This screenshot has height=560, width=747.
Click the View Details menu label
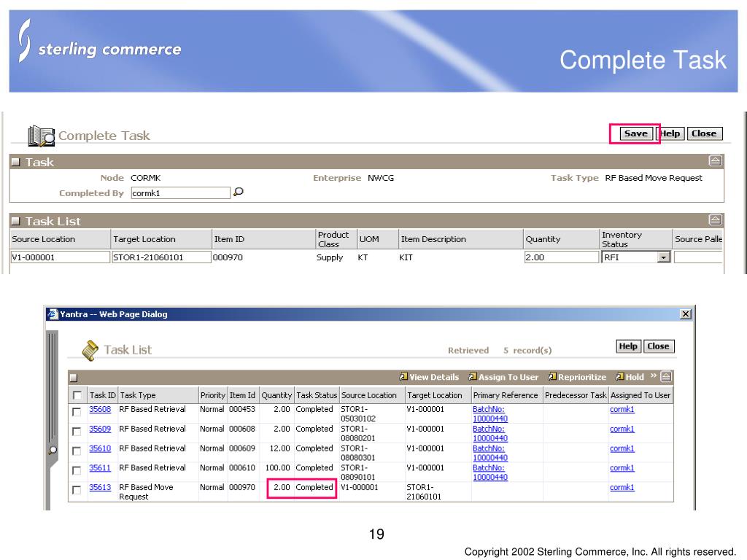(x=434, y=377)
